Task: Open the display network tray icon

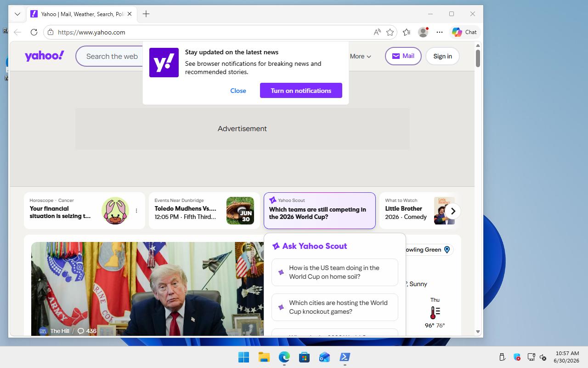Action: (531, 357)
